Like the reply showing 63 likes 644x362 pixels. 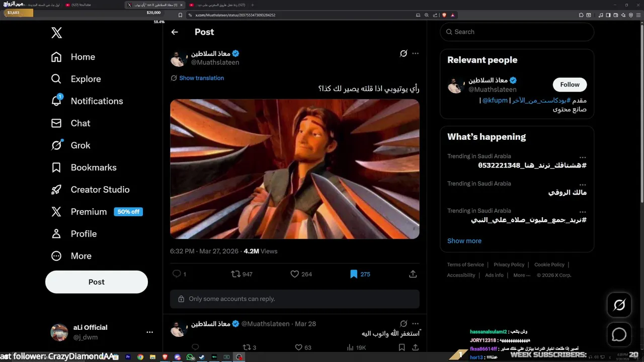303,347
